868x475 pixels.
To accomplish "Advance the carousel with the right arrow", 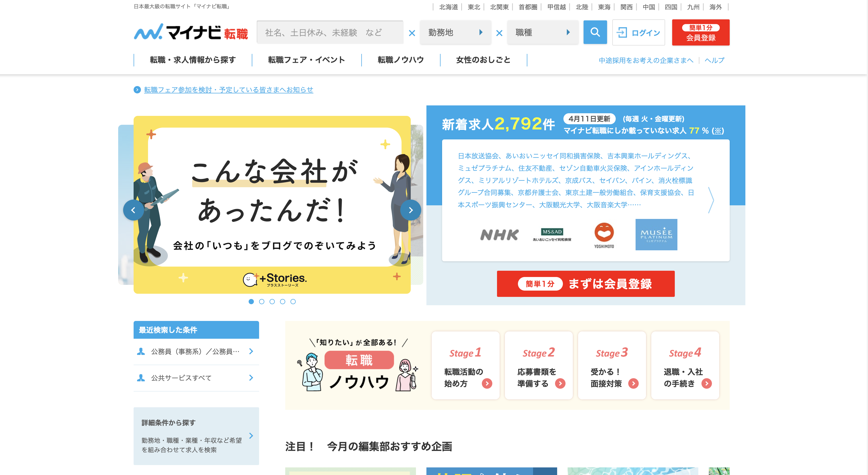I will click(x=411, y=210).
